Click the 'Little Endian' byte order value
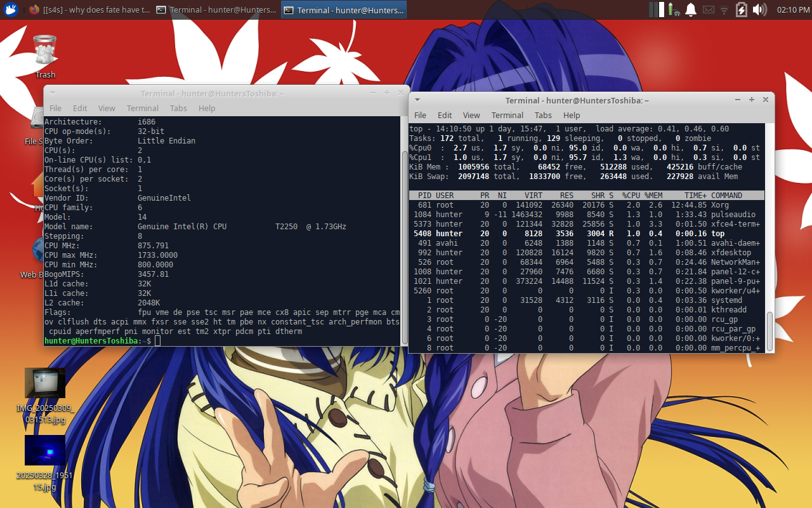 166,141
